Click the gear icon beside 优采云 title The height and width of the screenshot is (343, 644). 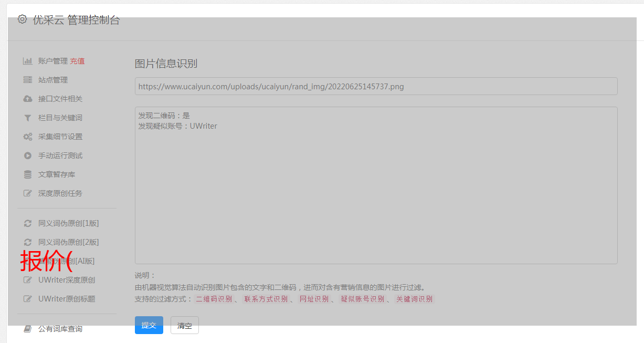(x=22, y=19)
